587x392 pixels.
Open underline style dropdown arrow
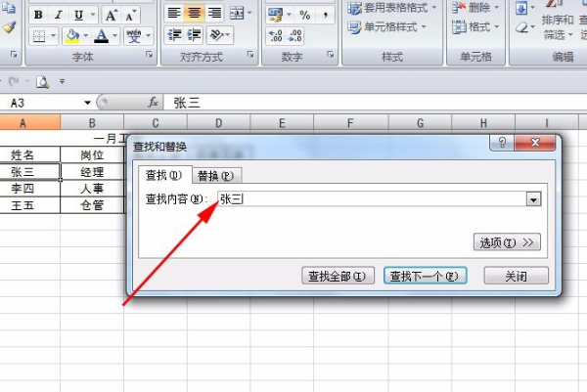click(93, 15)
